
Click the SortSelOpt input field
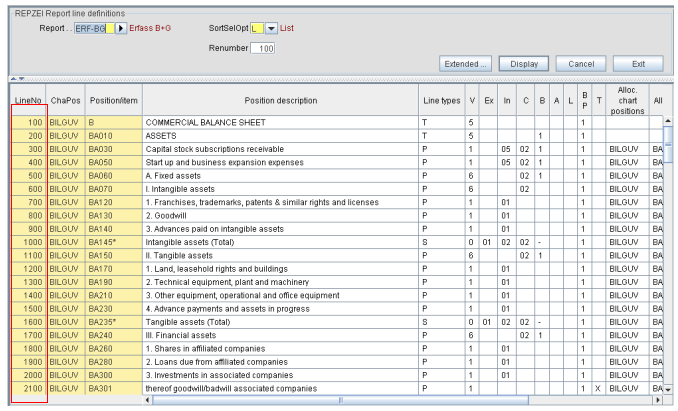pyautogui.click(x=257, y=29)
